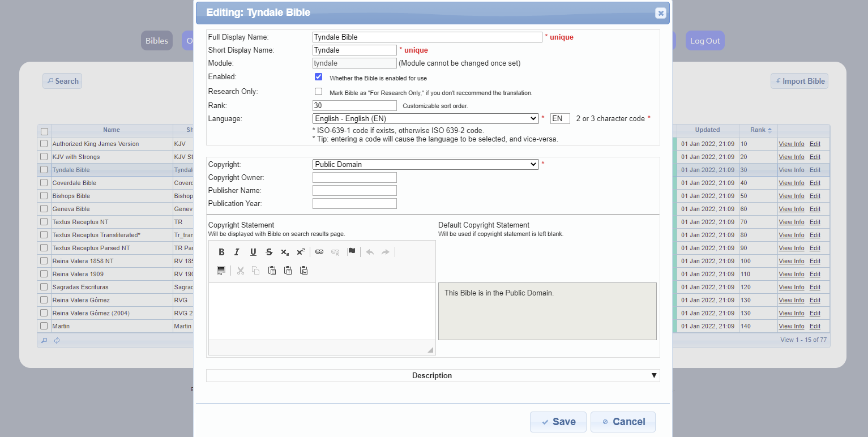The height and width of the screenshot is (437, 868).
Task: Uncheck the Enabled checkbox
Action: pos(318,76)
